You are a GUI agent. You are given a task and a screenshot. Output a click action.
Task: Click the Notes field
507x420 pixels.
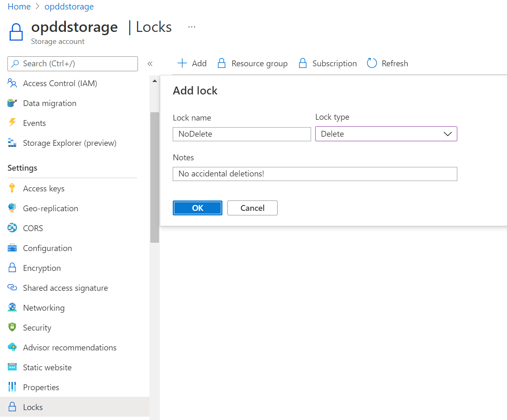pos(315,174)
